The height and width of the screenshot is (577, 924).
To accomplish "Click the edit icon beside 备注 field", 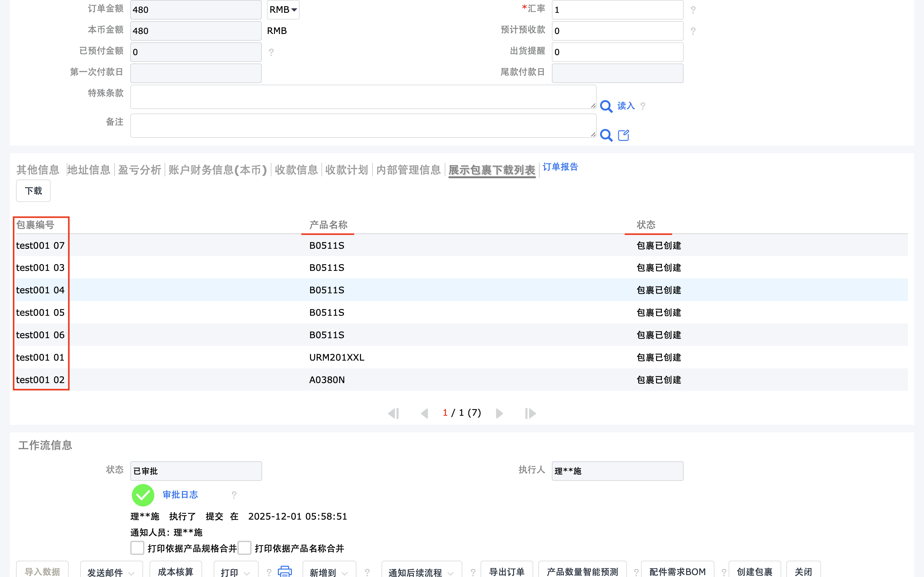I will click(x=623, y=135).
